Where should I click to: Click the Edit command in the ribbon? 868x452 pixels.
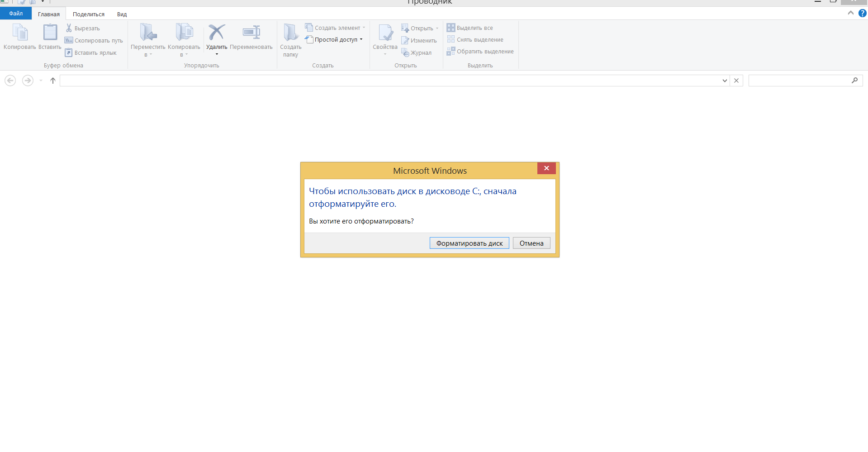tap(419, 40)
